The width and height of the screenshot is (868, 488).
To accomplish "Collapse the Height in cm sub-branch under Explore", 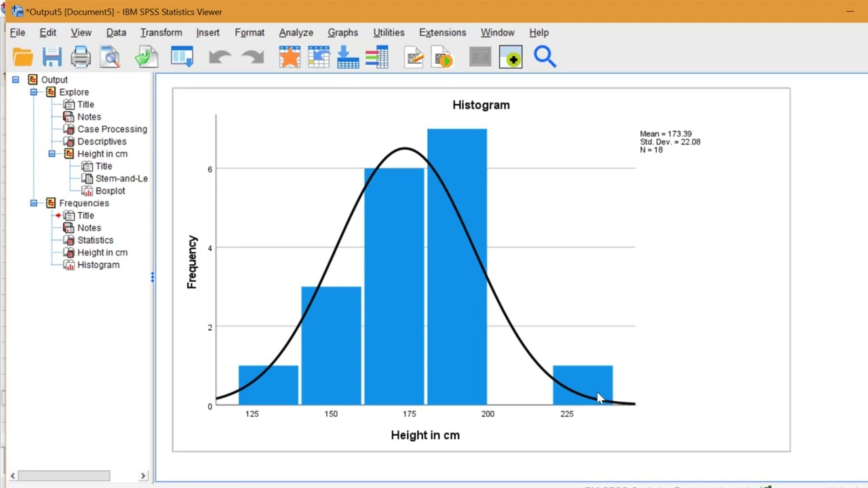I will coord(52,154).
